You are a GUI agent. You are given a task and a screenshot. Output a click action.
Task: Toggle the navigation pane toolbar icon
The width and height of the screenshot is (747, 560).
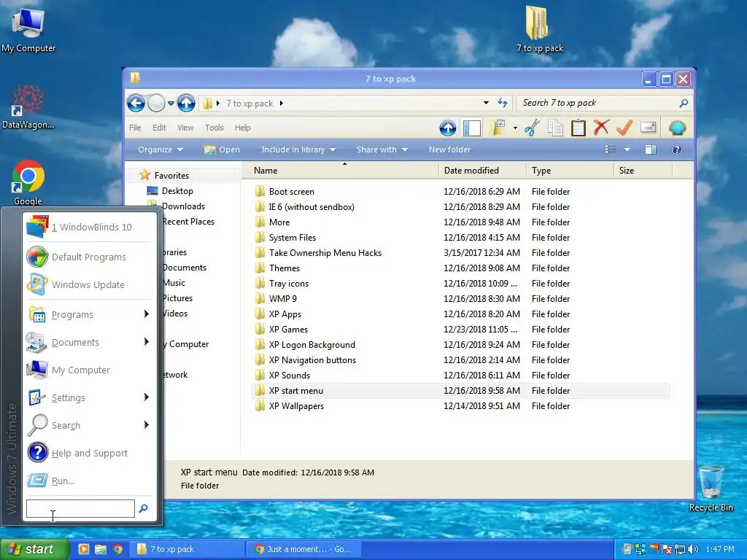pos(472,128)
